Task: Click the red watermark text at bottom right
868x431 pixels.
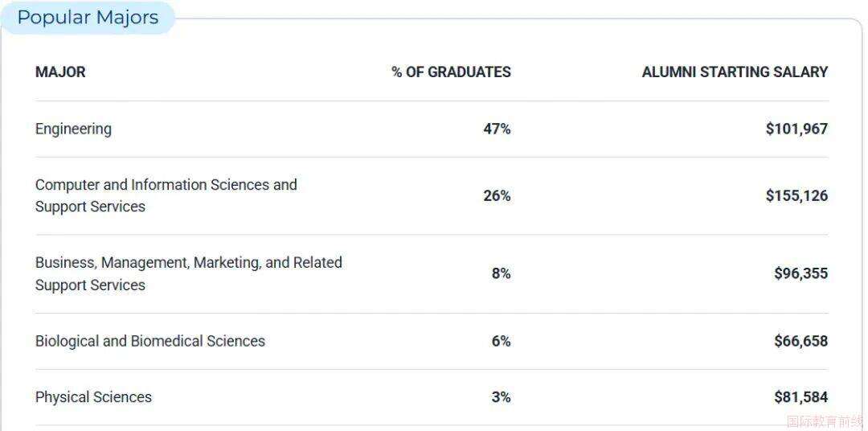Action: coord(826,421)
